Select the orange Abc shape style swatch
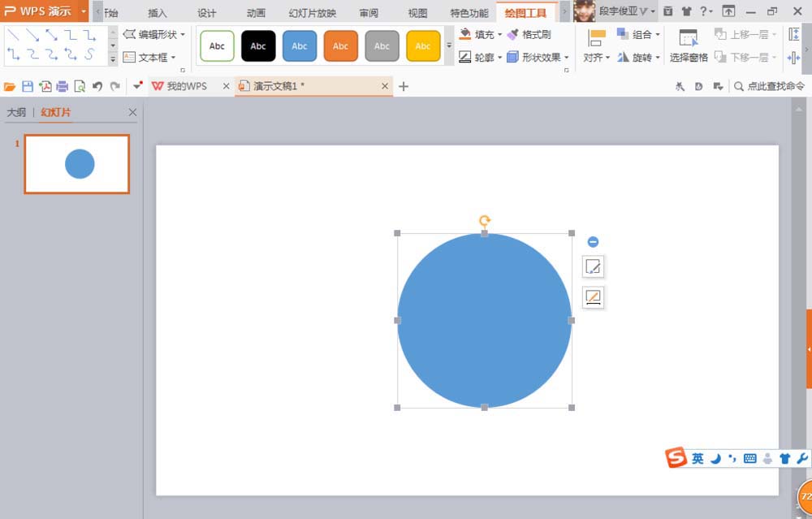The height and width of the screenshot is (519, 812). [340, 46]
